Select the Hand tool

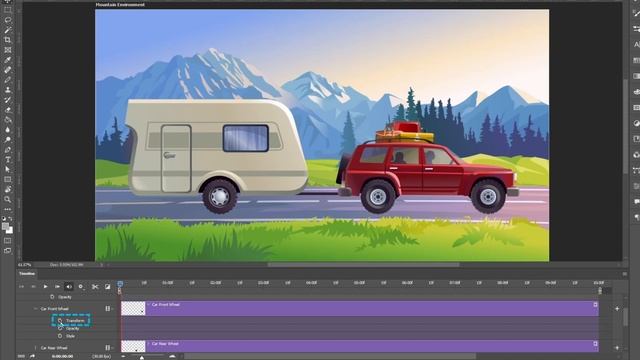tap(7, 189)
